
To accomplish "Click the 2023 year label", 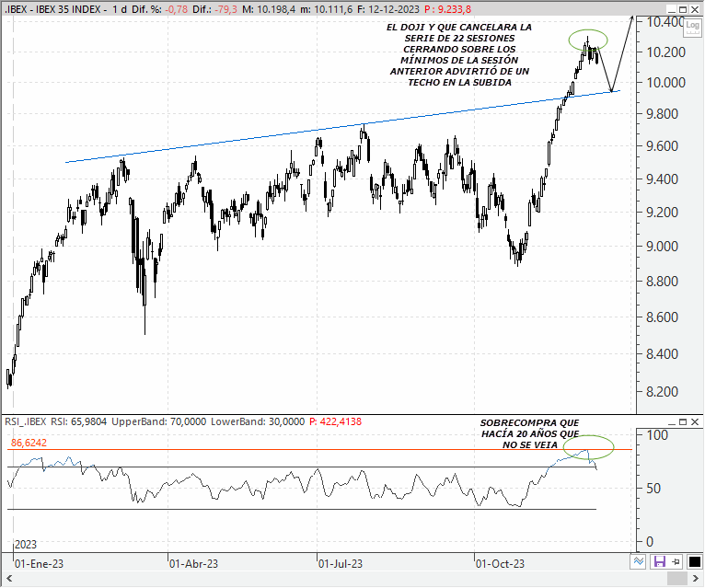I will pos(26,545).
